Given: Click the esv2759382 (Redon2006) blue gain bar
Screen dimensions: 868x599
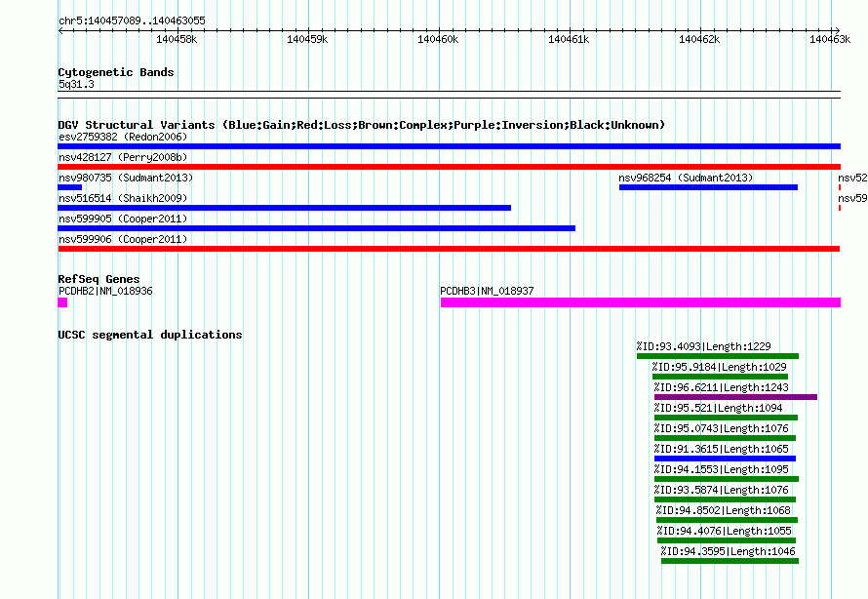Looking at the screenshot, I should [x=449, y=146].
